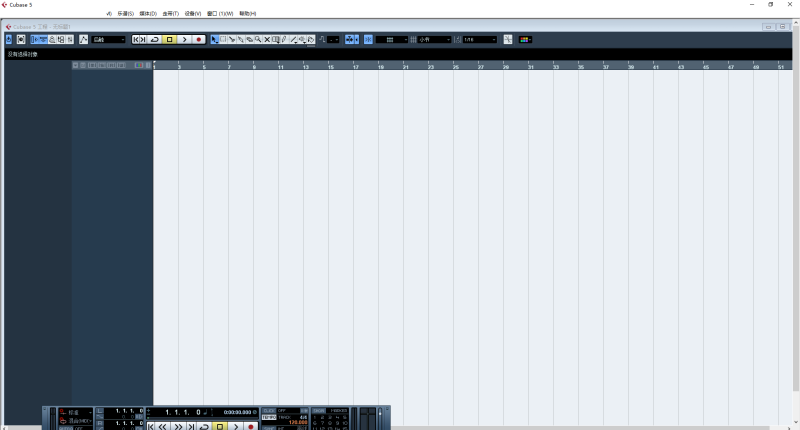The width and height of the screenshot is (800, 430).
Task: Select the Zoom magnifier tool
Action: coord(258,39)
